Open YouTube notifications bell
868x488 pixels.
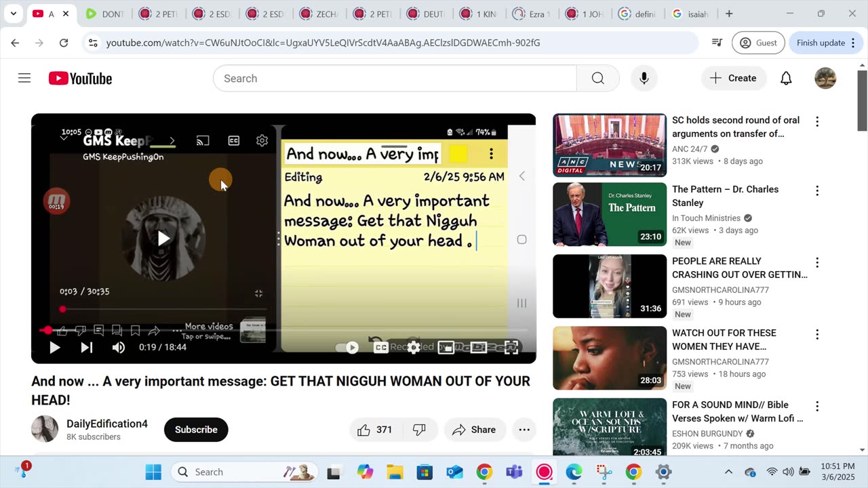click(786, 79)
